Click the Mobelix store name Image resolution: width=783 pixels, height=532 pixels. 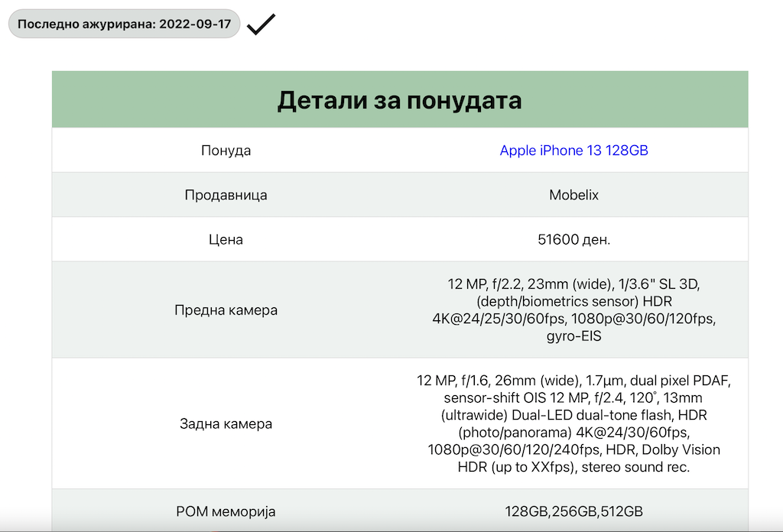pos(573,195)
